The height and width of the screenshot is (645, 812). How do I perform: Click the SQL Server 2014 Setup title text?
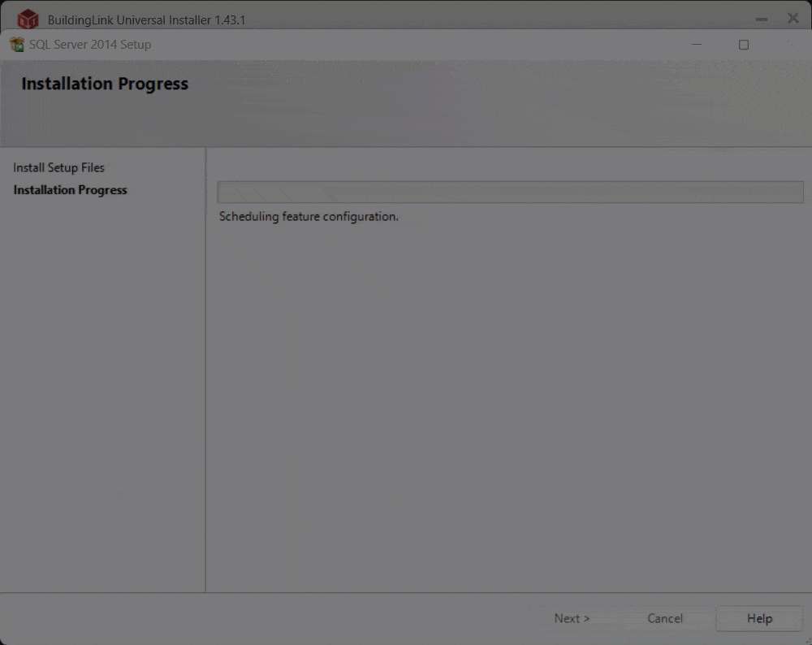pos(90,45)
